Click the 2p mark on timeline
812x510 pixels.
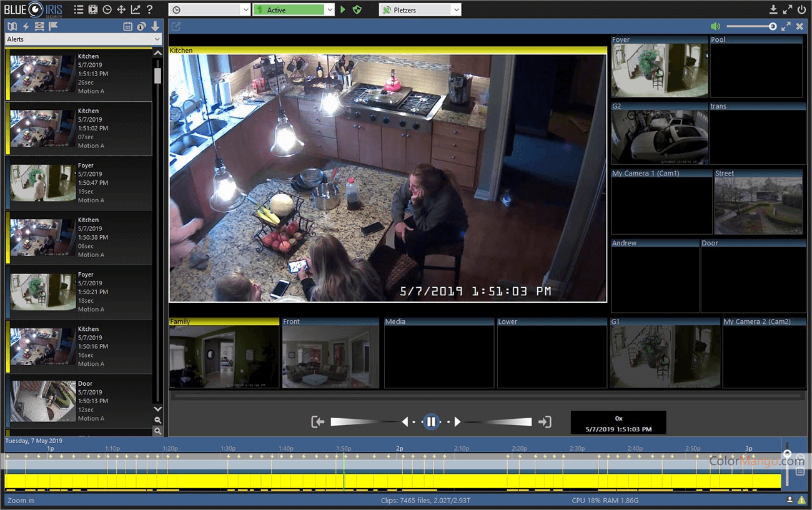[400, 448]
